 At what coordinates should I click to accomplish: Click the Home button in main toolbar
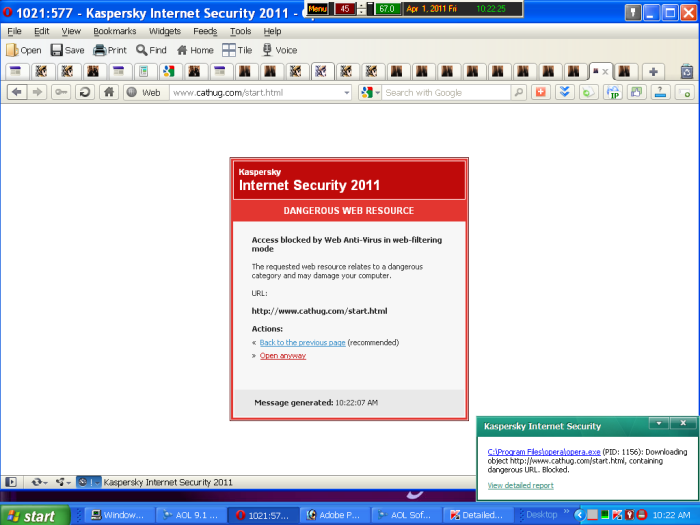pos(195,50)
